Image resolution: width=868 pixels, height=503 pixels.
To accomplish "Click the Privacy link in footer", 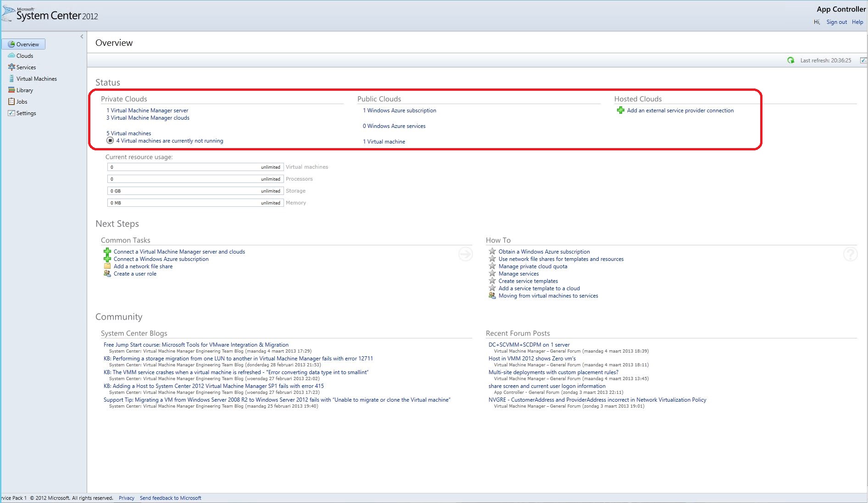I will point(126,497).
